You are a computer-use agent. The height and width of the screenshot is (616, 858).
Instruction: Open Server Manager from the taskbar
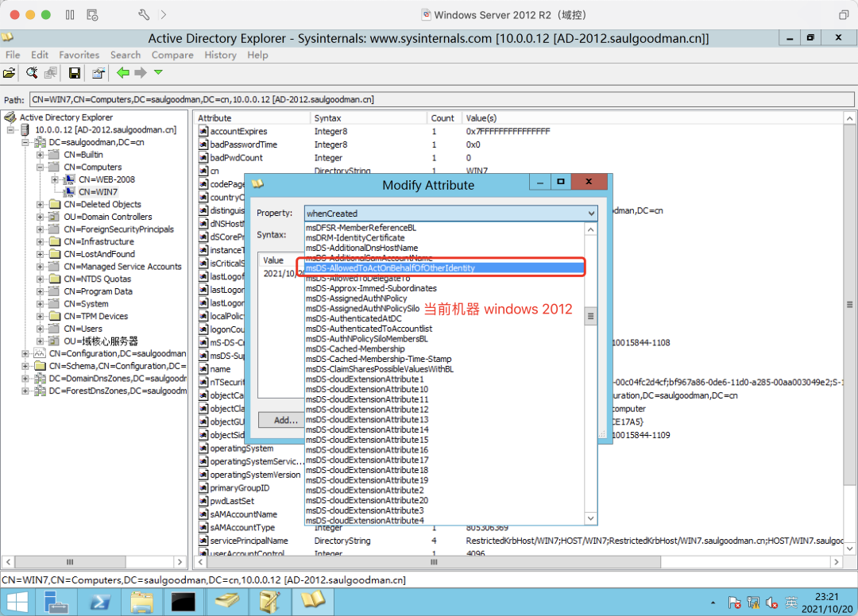(56, 602)
